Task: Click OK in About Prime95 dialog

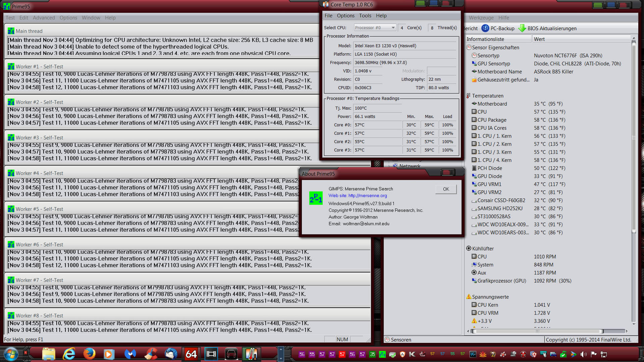Action: click(x=446, y=189)
